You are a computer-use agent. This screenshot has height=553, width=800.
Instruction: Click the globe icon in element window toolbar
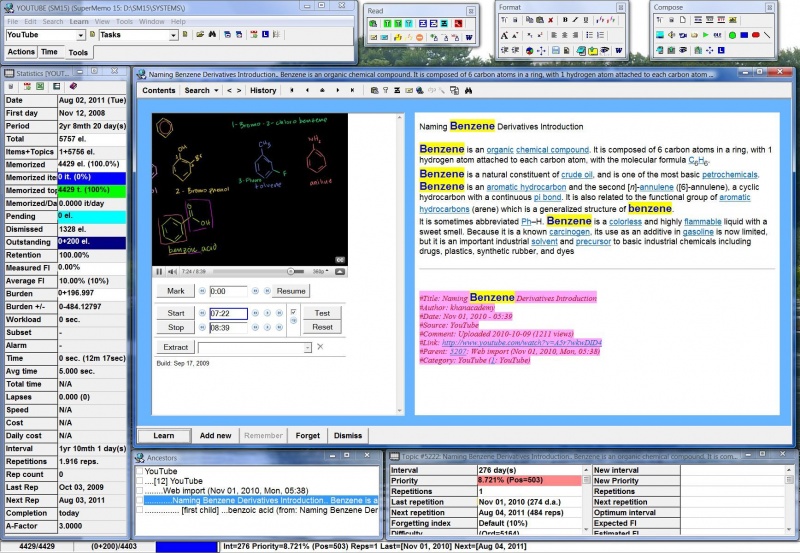[419, 90]
